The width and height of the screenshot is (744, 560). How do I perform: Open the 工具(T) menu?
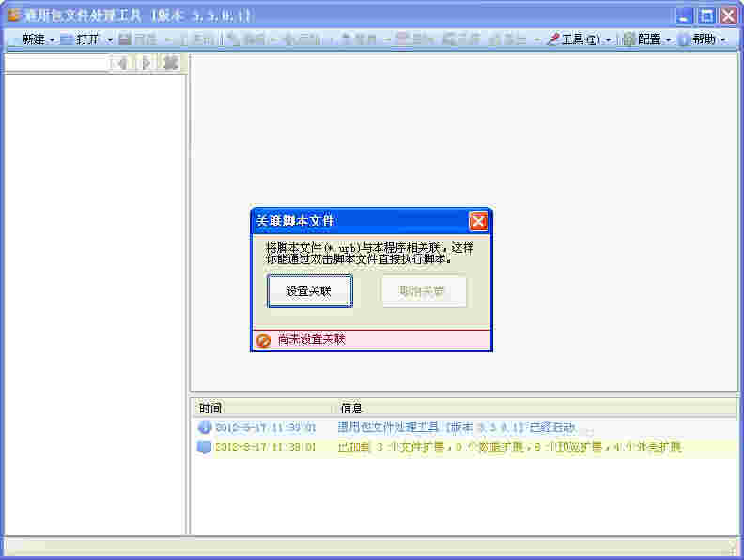581,39
